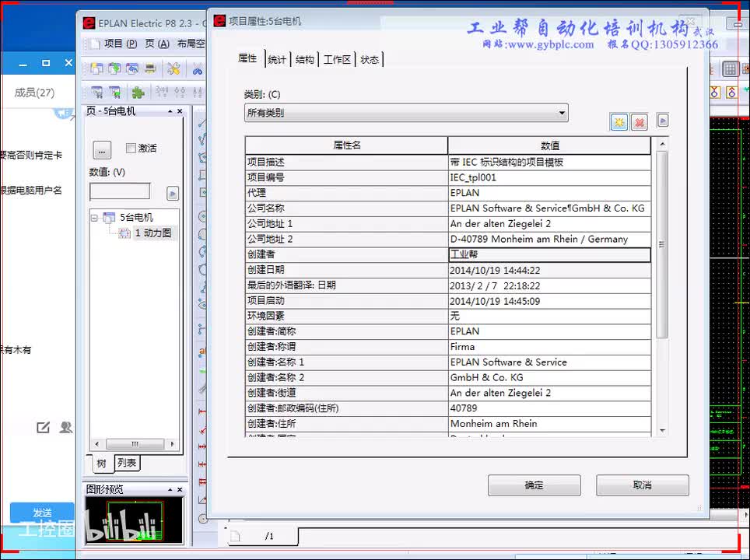The image size is (750, 560).
Task: Click the 取消 button
Action: pyautogui.click(x=643, y=485)
